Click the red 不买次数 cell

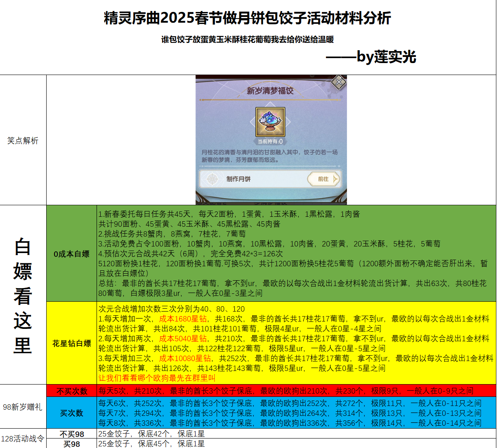click(x=71, y=391)
